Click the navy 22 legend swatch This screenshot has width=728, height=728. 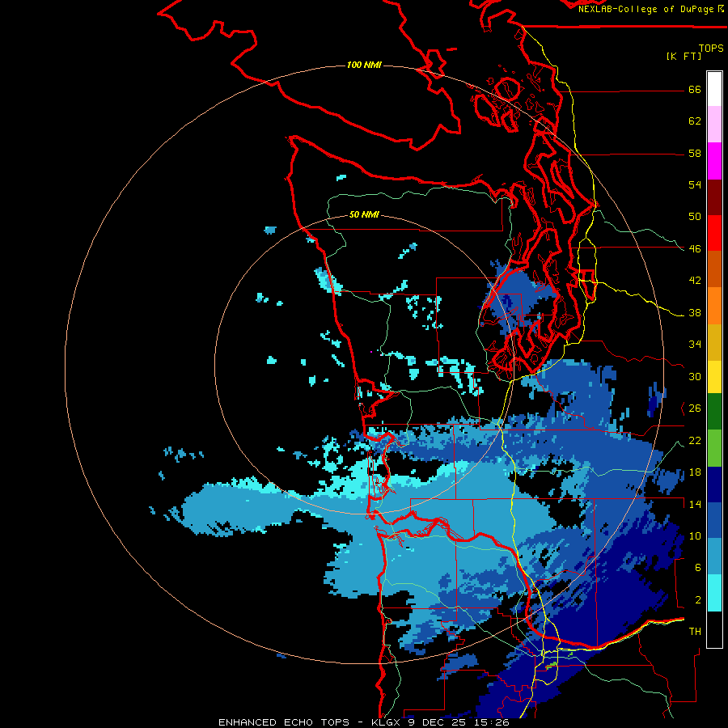coord(714,485)
